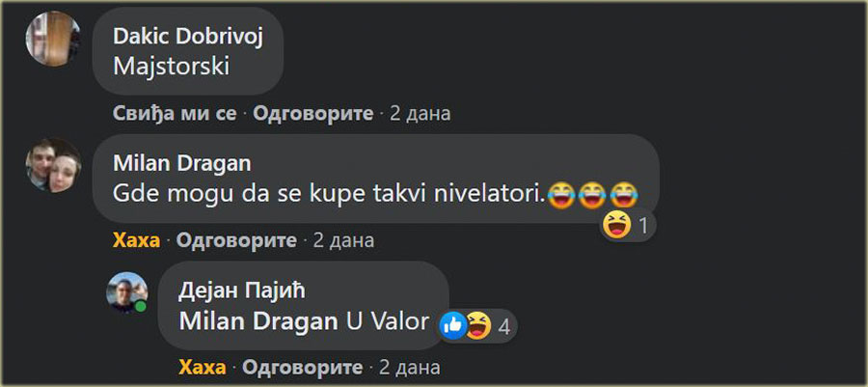The height and width of the screenshot is (387, 868).
Task: Open the 2 дана timestamp under Дејан Пајић's reply
Action: 410,367
